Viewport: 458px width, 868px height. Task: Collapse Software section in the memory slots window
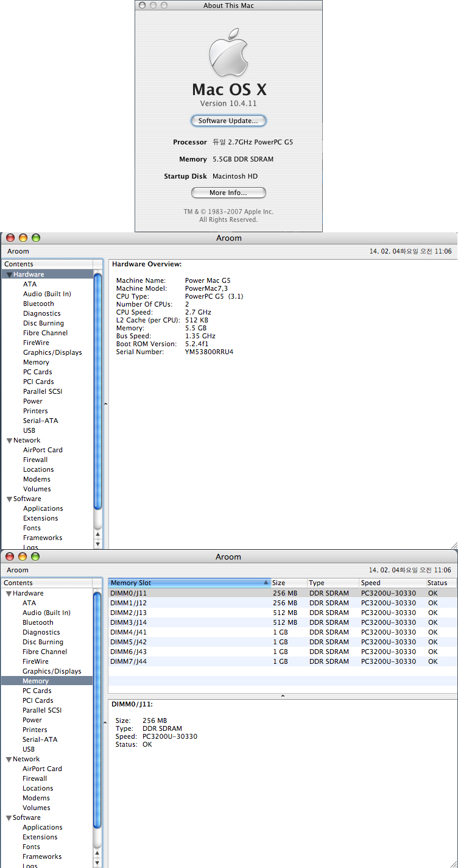pyautogui.click(x=9, y=818)
